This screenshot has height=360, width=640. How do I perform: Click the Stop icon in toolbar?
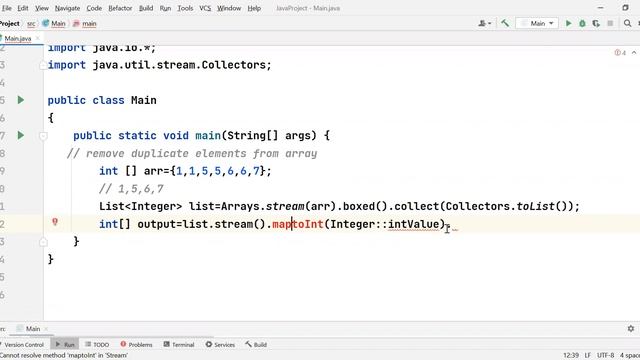point(610,24)
